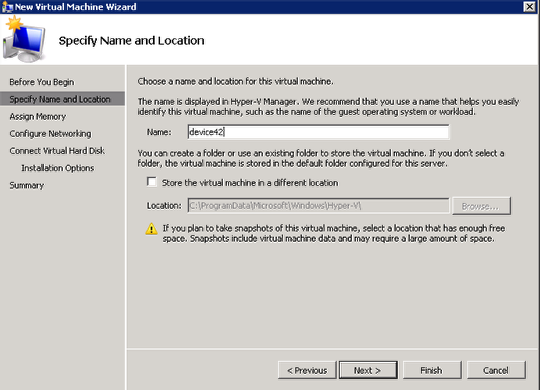The image size is (540, 390).
Task: Click the virtual machine computer icon in header
Action: (24, 40)
